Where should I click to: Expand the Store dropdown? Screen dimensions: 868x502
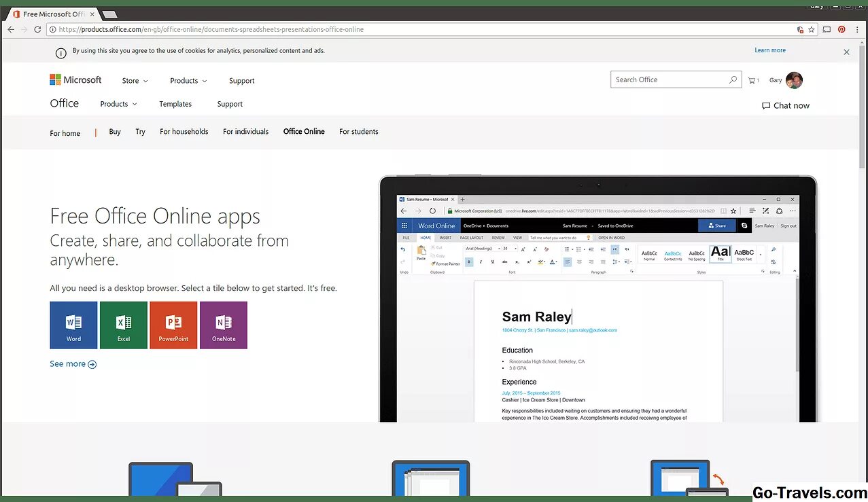[135, 81]
